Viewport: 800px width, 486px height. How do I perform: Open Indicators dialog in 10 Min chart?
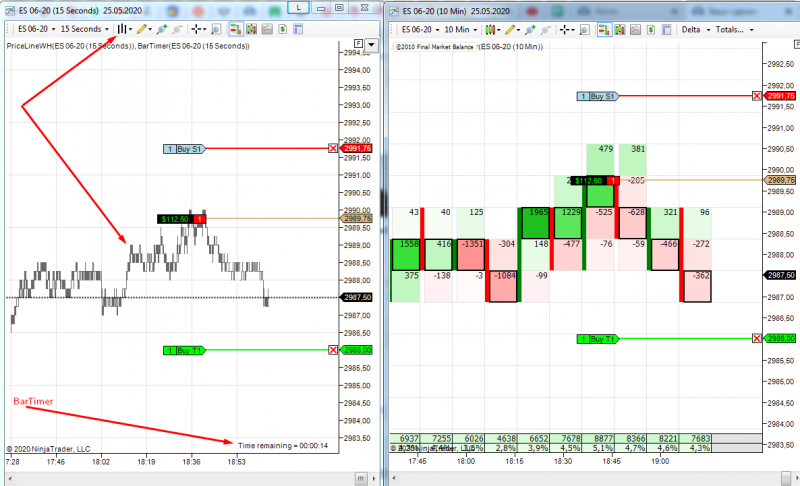(635, 30)
